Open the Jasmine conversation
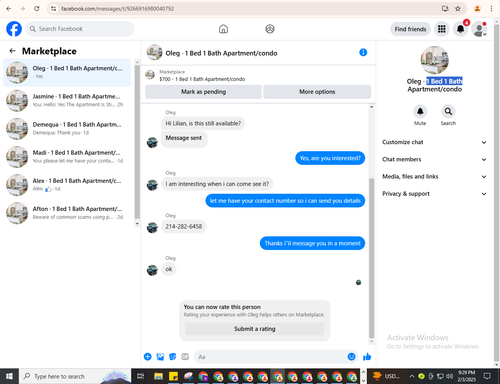Viewport: 500px width, 384px height. (x=67, y=100)
